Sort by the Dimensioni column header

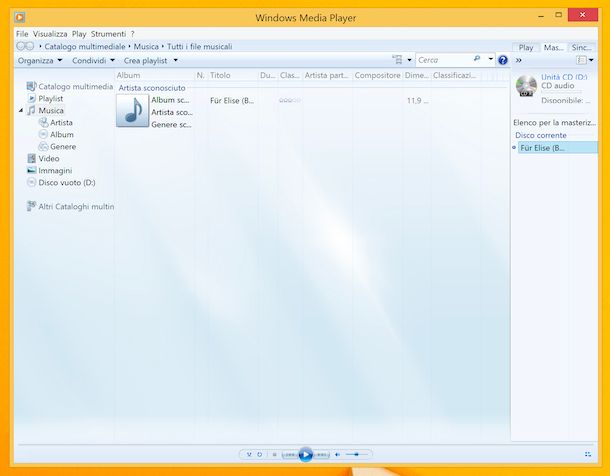point(417,75)
